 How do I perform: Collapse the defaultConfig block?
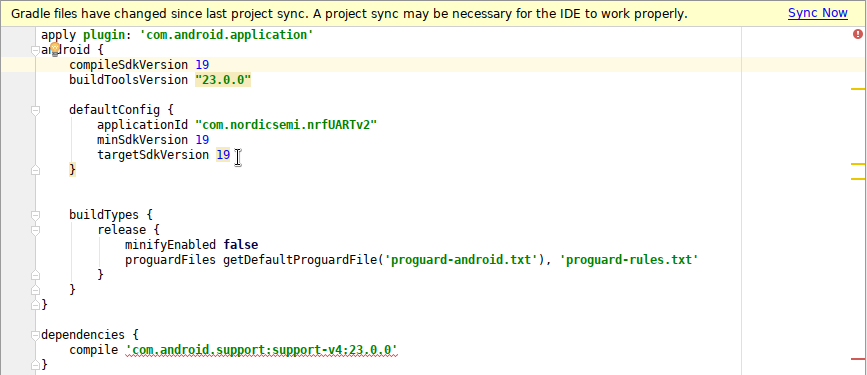tap(35, 110)
